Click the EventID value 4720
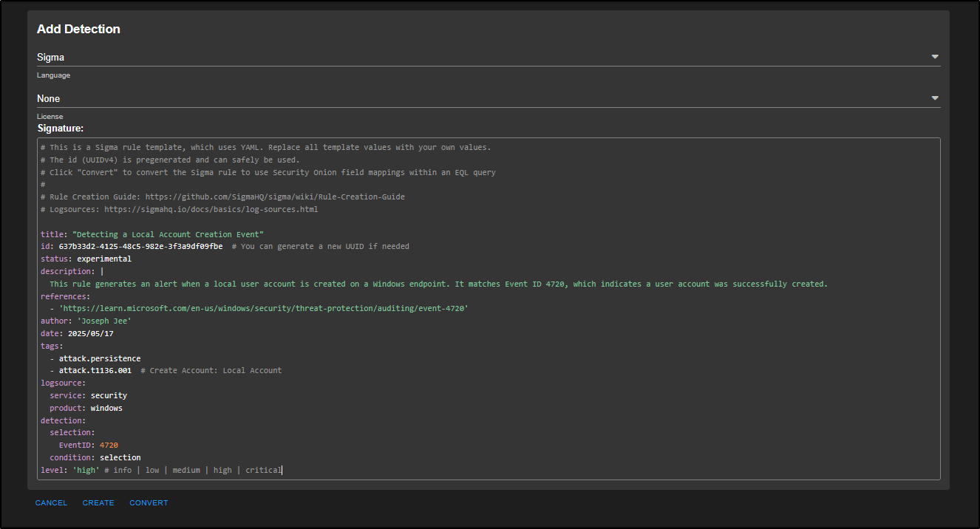Viewport: 980px width, 529px height. (x=109, y=446)
